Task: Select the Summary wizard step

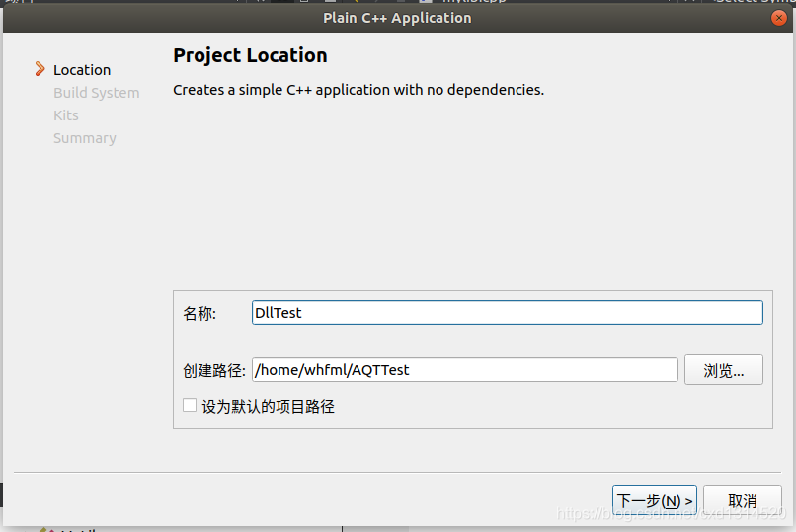Action: pos(85,138)
